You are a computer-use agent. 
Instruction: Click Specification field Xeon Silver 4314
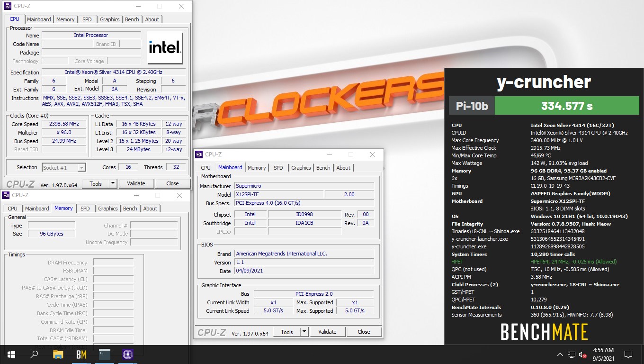(114, 72)
